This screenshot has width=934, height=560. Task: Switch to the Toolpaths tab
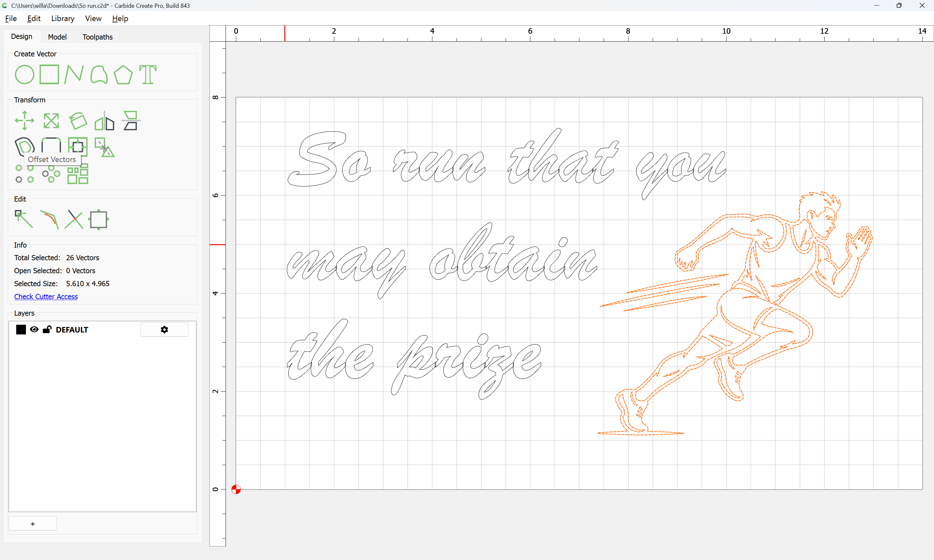[x=97, y=37]
